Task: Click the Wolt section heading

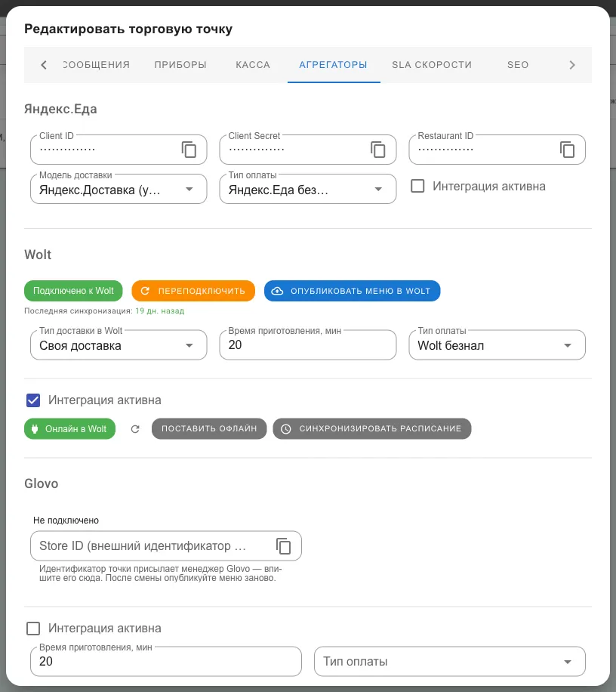Action: (38, 255)
